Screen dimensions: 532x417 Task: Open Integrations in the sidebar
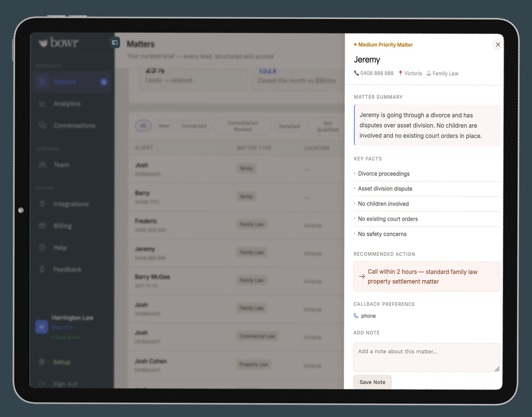[x=72, y=204]
